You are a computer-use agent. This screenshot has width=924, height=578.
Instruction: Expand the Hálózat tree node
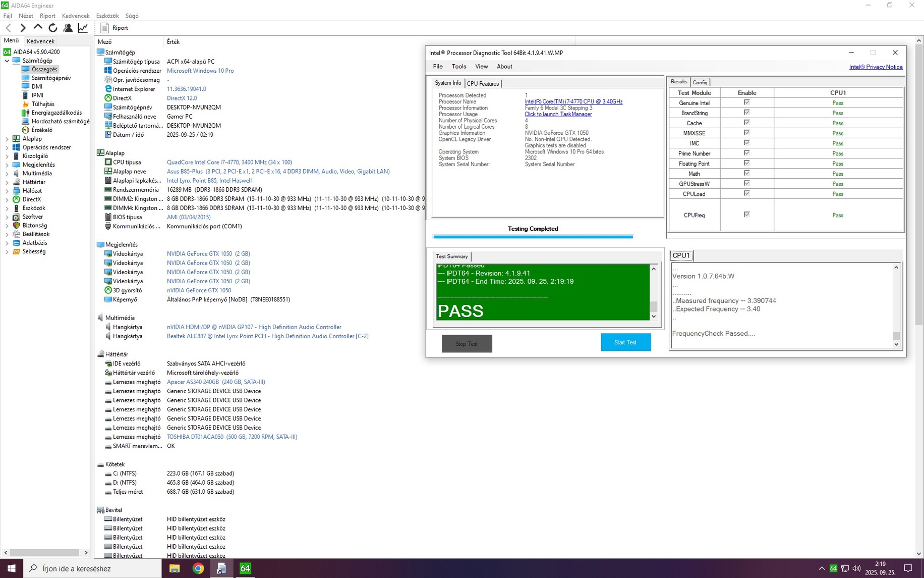point(7,191)
